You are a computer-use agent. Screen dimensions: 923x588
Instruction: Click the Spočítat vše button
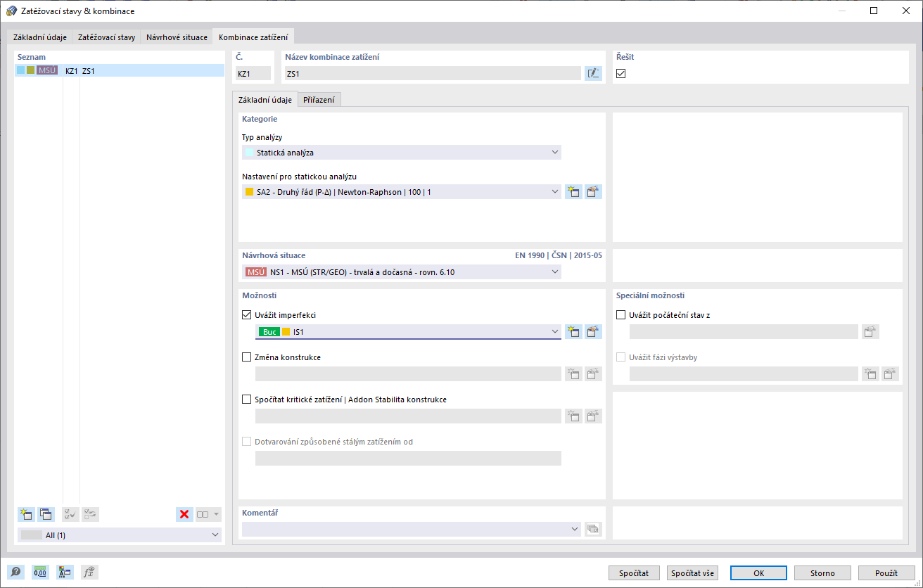pyautogui.click(x=692, y=573)
